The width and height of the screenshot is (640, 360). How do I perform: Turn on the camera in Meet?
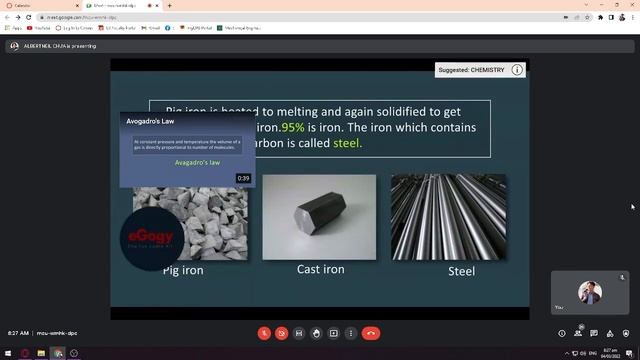tap(282, 333)
